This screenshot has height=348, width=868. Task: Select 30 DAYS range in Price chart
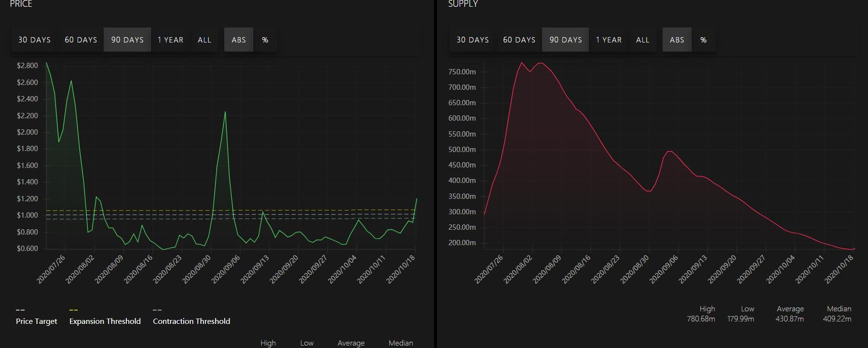click(34, 40)
